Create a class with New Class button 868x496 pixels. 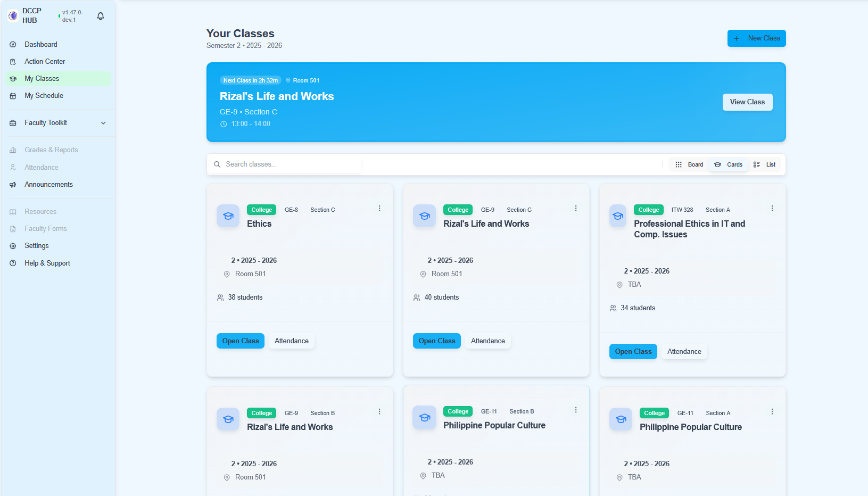pos(756,38)
